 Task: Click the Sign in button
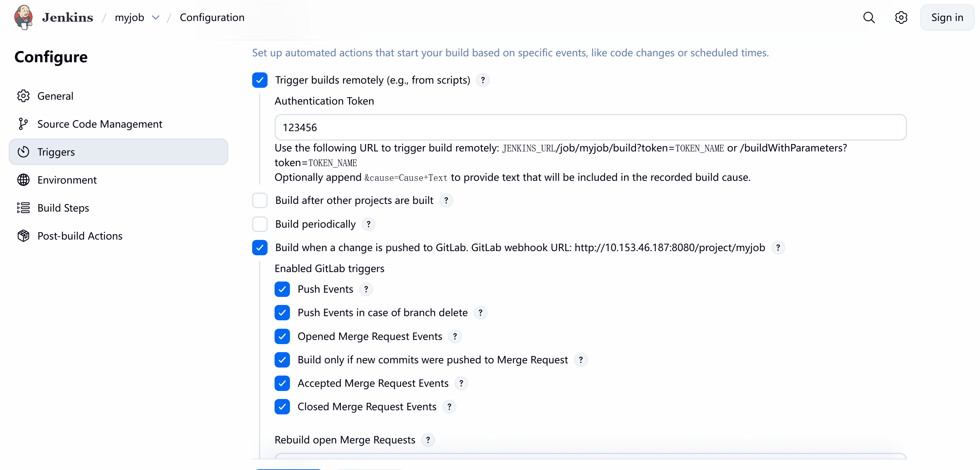946,17
